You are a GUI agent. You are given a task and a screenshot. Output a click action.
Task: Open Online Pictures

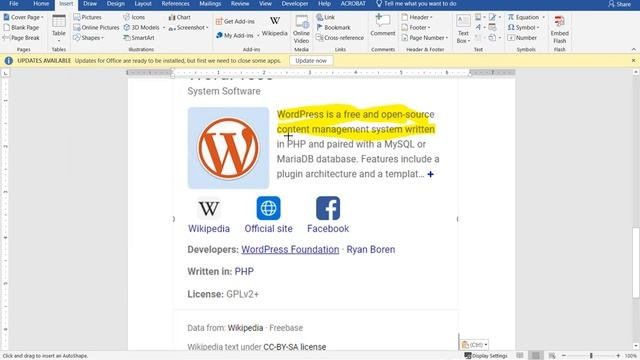click(96, 27)
